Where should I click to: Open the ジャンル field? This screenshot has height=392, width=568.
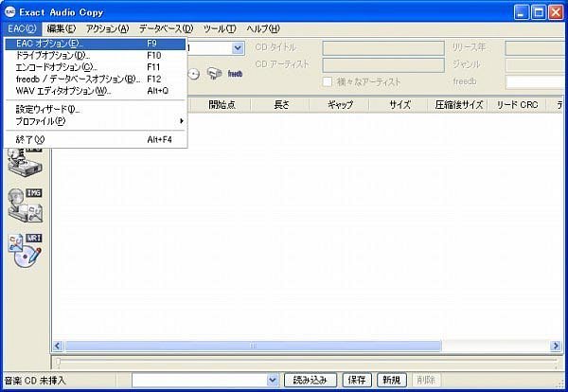pos(536,65)
